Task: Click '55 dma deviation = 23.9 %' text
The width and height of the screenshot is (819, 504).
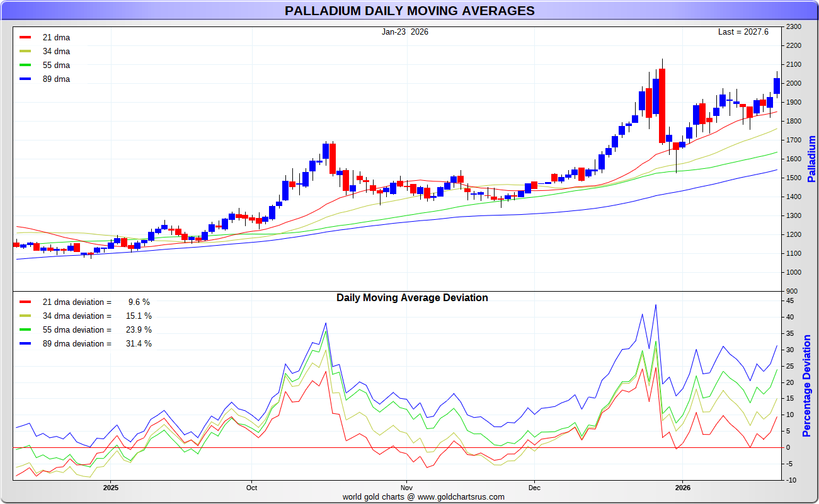Action: click(97, 330)
